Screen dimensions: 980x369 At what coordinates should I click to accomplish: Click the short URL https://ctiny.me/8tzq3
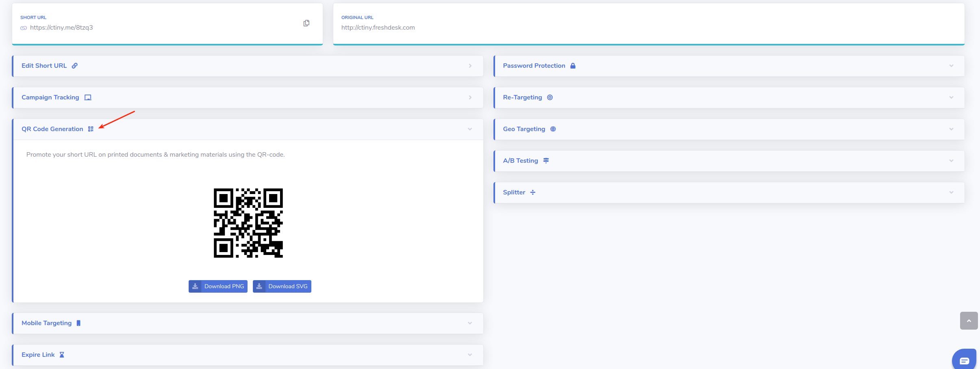pyautogui.click(x=61, y=28)
